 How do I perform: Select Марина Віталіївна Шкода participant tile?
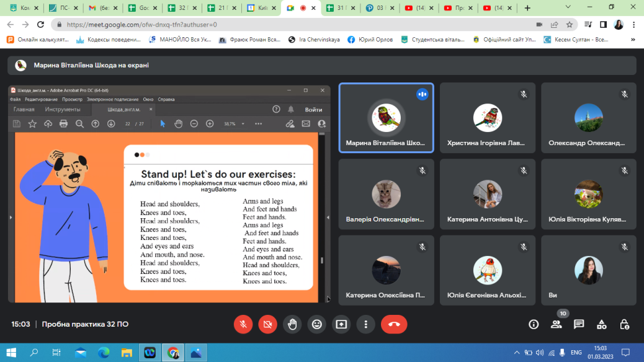tap(386, 118)
